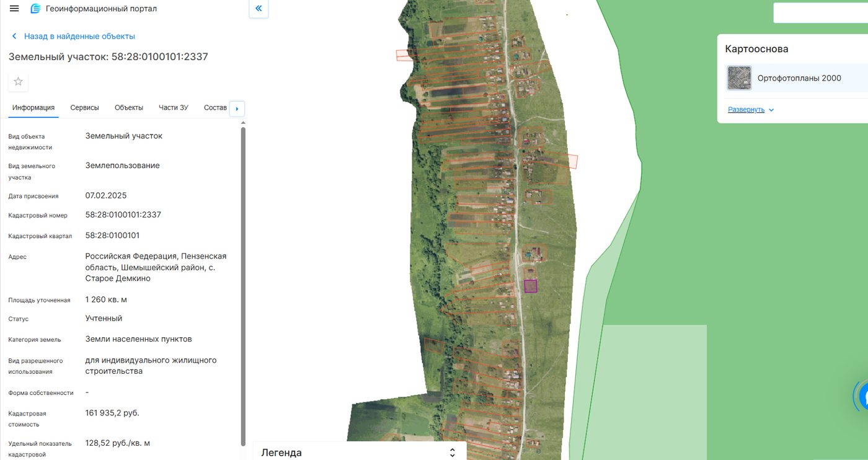Viewport: 868px width, 460px height.
Task: Go back with arrow to найденные объекты
Action: [14, 37]
